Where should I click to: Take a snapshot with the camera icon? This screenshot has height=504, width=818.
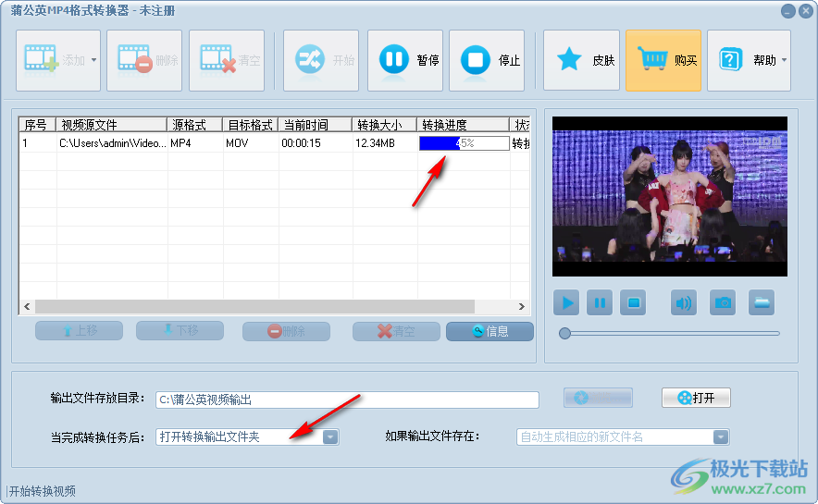723,302
